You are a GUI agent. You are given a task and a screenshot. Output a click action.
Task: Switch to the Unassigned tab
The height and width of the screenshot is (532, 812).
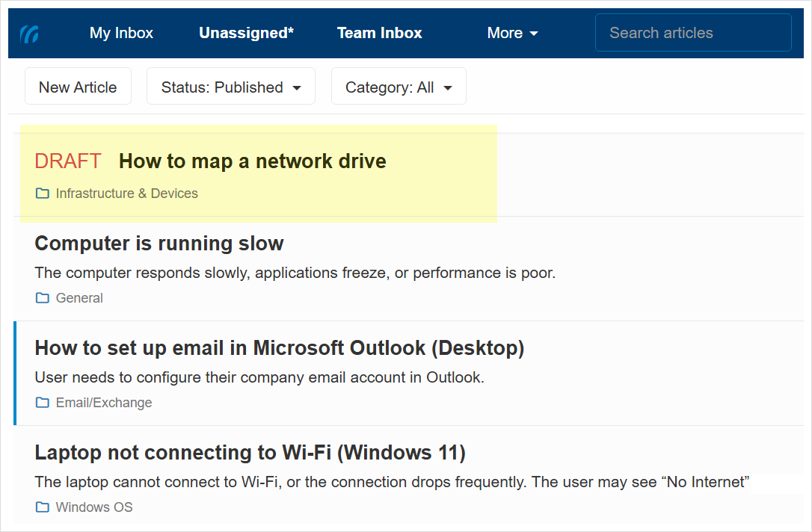(246, 33)
